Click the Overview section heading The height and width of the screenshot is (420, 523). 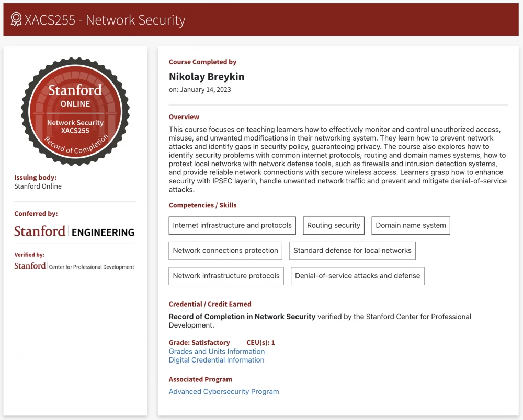click(184, 117)
